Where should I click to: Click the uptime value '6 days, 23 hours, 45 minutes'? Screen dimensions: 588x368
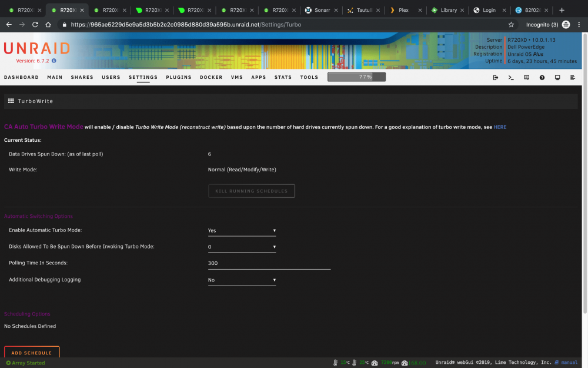click(542, 61)
